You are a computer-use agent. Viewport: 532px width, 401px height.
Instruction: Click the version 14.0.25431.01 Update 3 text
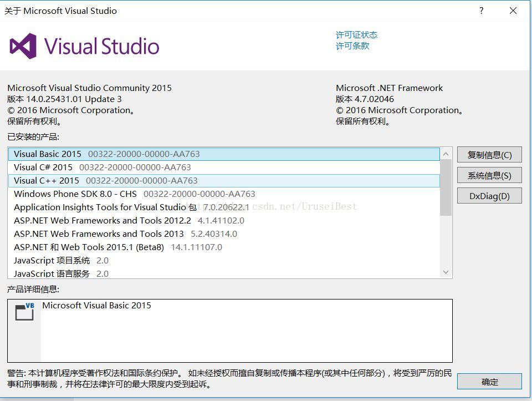64,99
